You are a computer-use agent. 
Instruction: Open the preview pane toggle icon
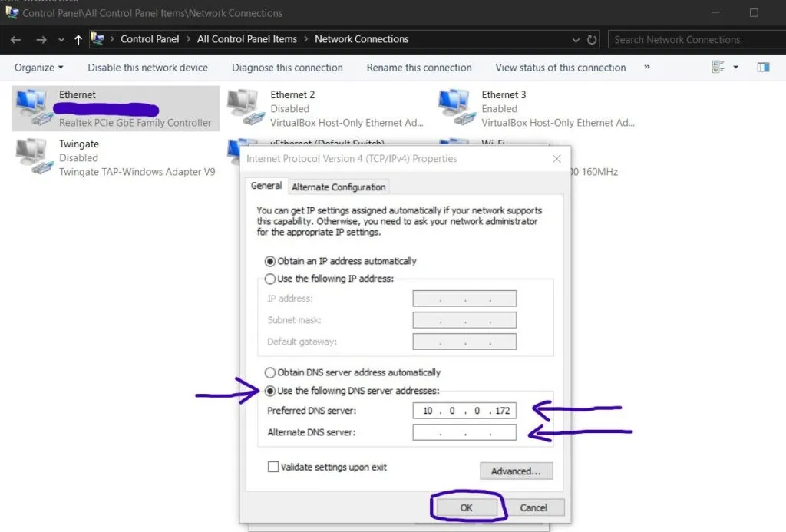763,67
